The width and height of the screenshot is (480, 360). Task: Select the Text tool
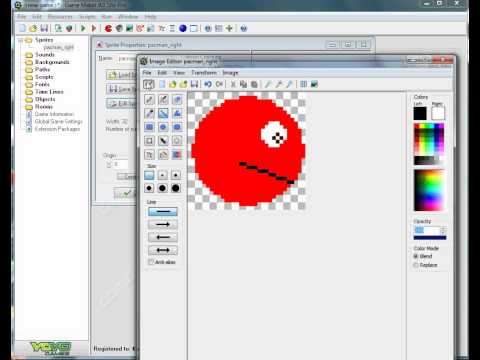[x=149, y=155]
